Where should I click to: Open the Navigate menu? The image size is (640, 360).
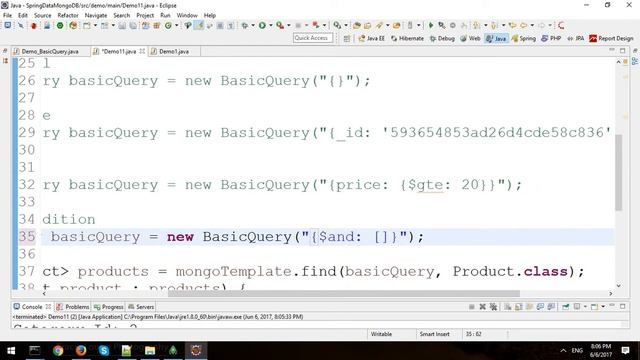tap(96, 15)
